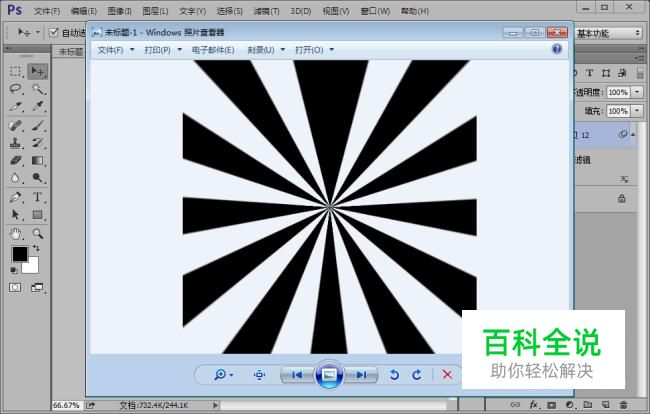Select the 未标题 document tab
The image size is (650, 414).
click(70, 51)
